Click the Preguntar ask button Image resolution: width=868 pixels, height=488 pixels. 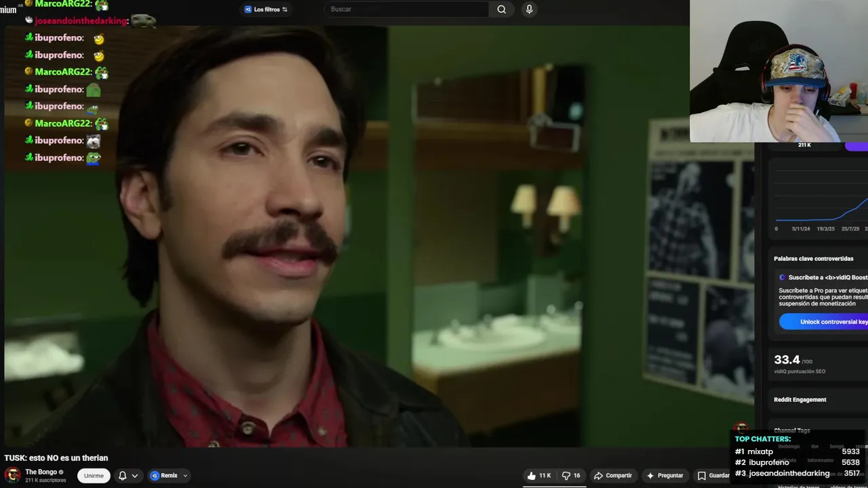(x=665, y=476)
